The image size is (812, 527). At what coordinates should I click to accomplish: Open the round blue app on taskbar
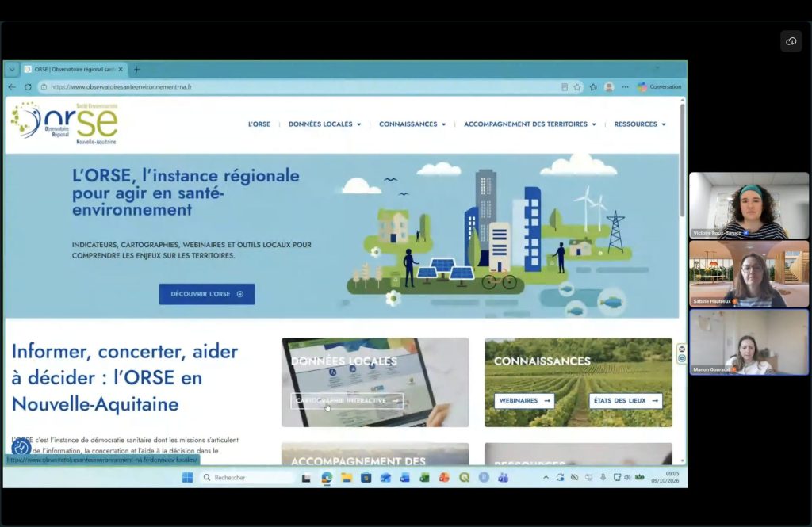click(x=484, y=477)
